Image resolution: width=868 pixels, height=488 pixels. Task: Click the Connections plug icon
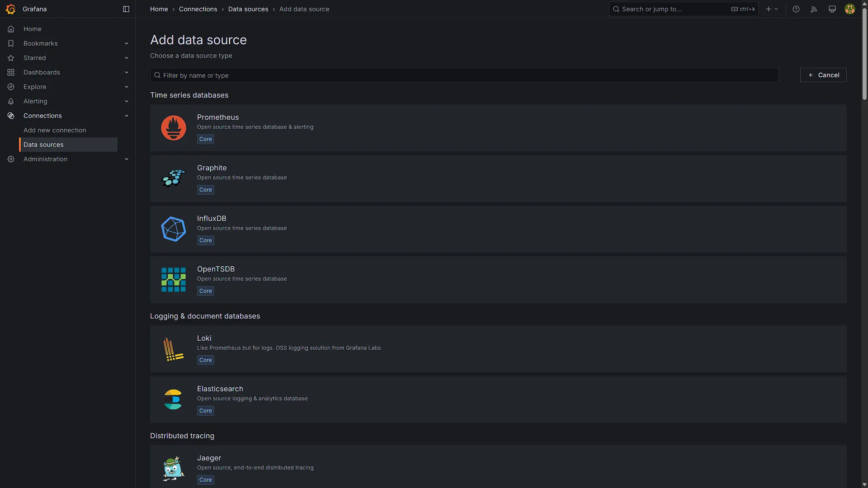click(x=11, y=116)
